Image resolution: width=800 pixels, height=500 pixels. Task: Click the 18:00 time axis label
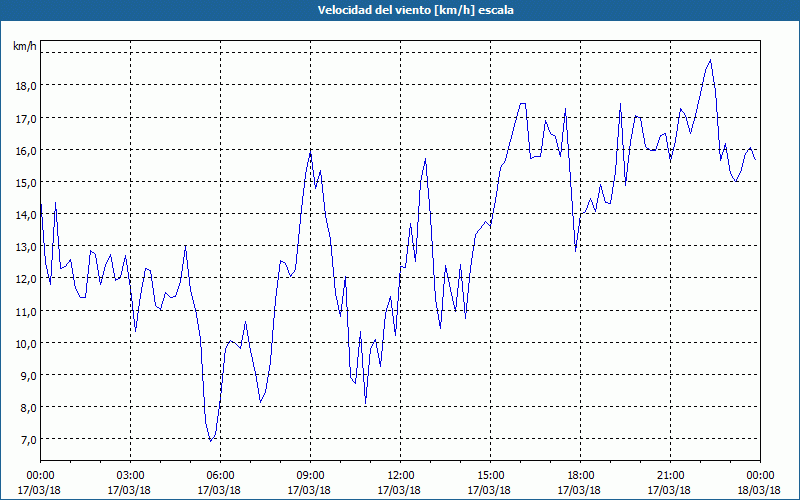click(x=580, y=476)
